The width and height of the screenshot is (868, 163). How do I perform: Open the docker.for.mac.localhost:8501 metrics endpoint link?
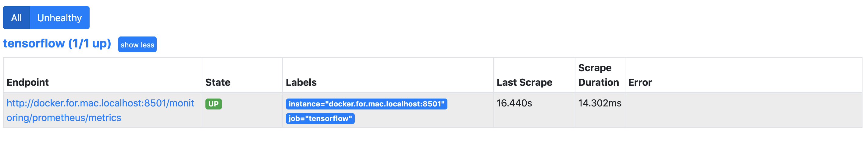100,110
